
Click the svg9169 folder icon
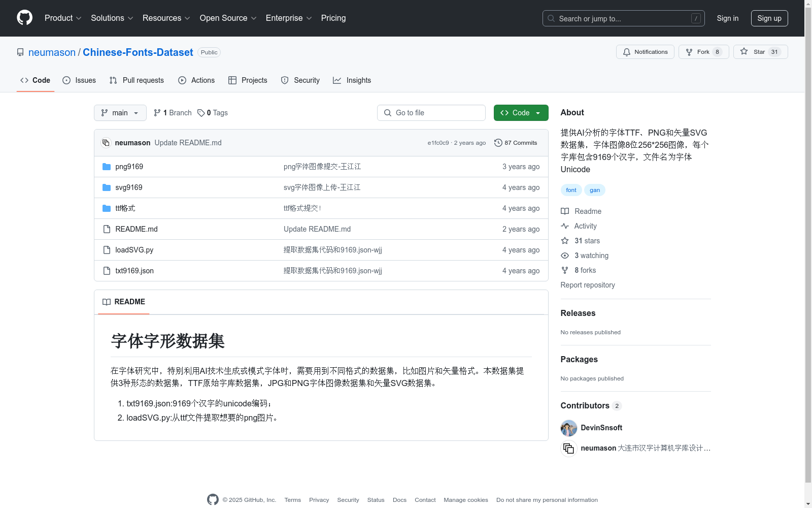pos(107,187)
